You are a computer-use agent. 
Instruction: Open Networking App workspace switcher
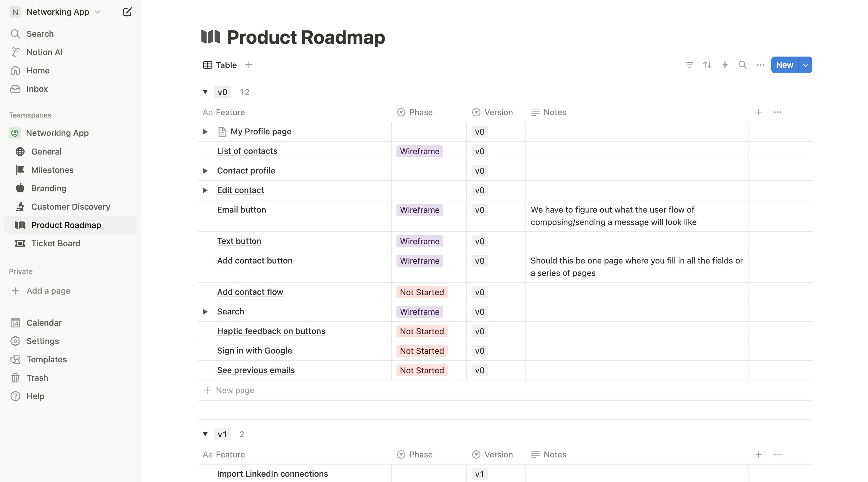58,12
